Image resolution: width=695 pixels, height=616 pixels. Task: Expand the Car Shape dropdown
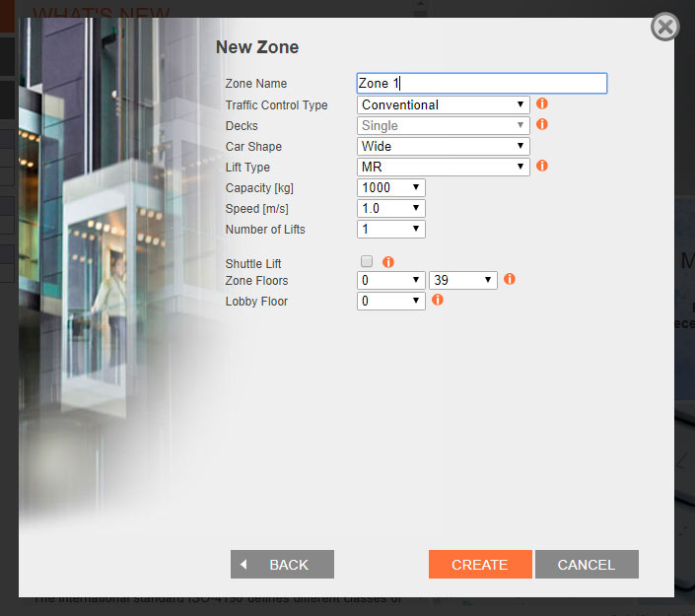pyautogui.click(x=443, y=146)
